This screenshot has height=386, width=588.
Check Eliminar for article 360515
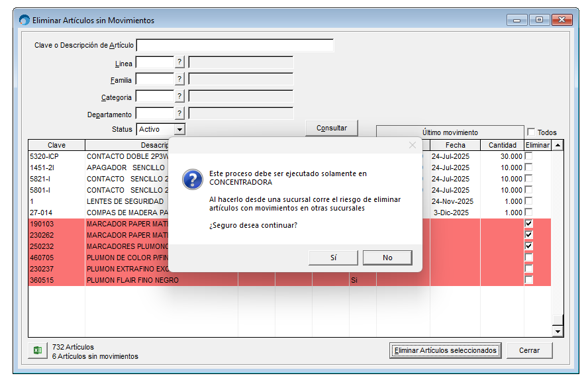click(x=528, y=280)
